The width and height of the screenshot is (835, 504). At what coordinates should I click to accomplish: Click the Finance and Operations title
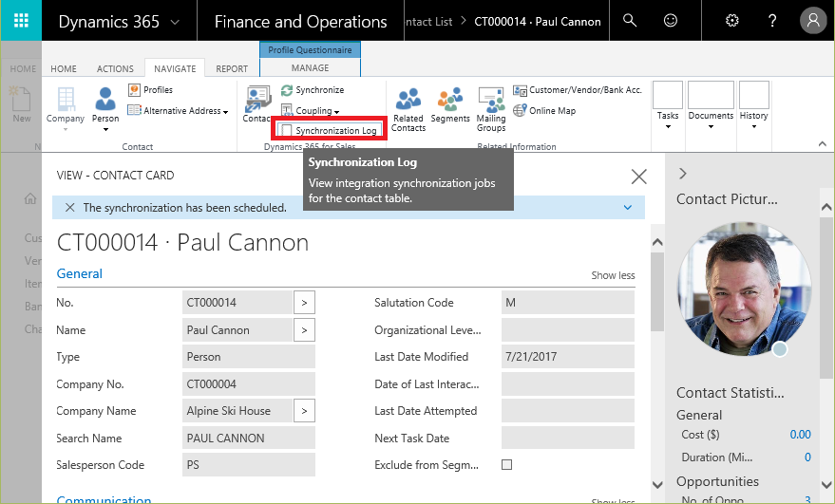[300, 21]
